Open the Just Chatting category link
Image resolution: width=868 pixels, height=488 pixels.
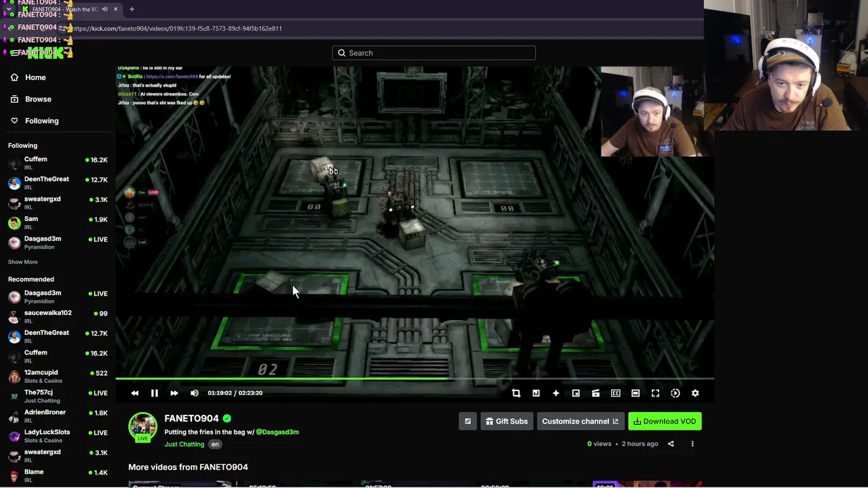[184, 444]
